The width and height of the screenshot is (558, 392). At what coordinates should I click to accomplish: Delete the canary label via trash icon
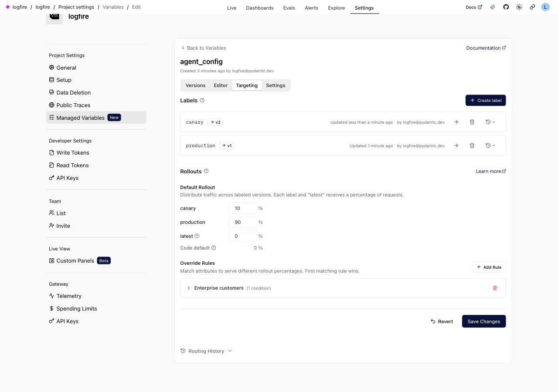(x=472, y=122)
